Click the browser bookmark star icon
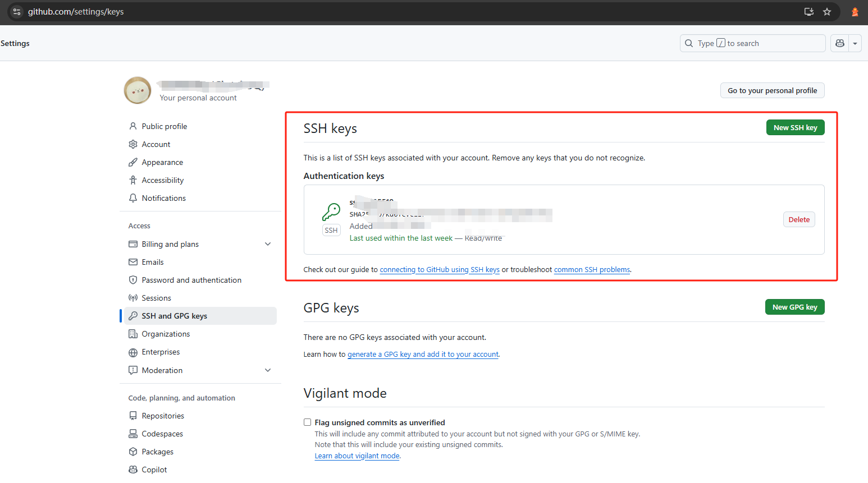868x483 pixels. pos(827,11)
